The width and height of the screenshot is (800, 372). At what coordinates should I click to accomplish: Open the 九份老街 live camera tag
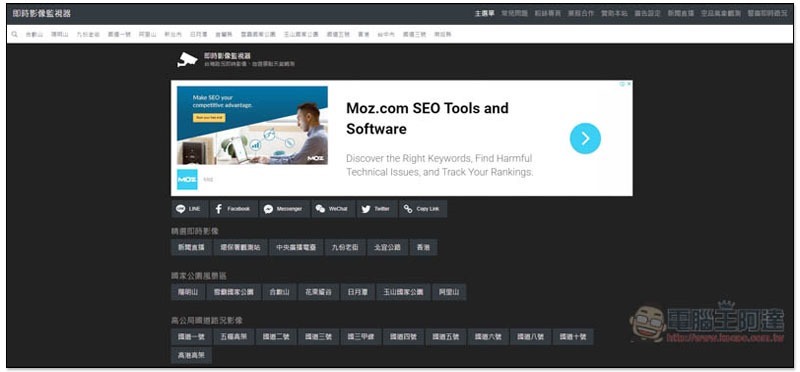pos(345,247)
